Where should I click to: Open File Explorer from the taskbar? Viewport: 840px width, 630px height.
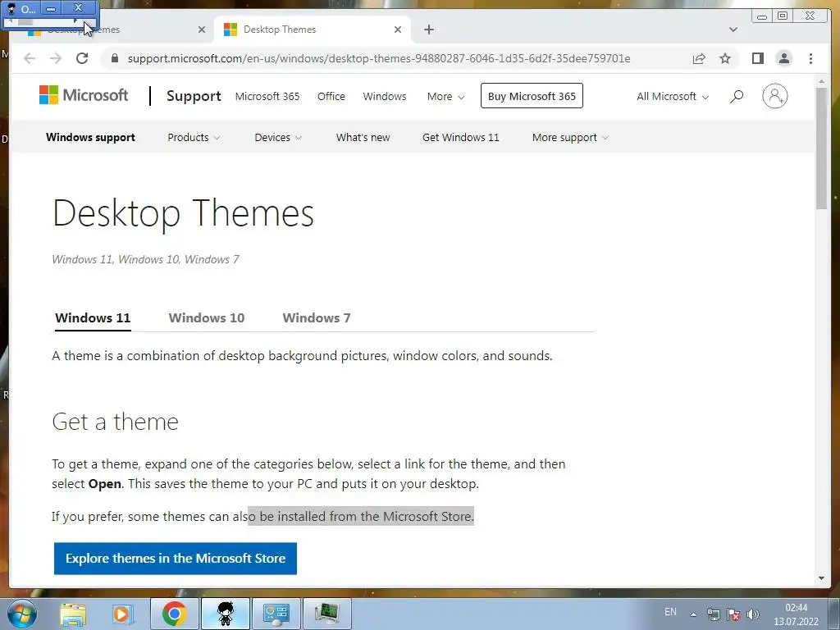73,614
